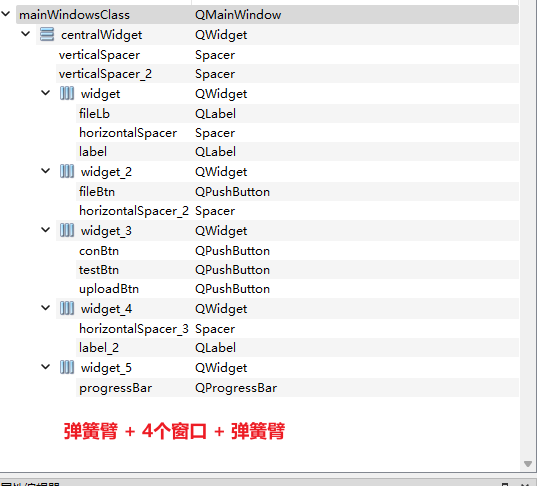Click the horizontal layout icon beside widget_2
Screen dimensions: 537x486
pos(67,171)
